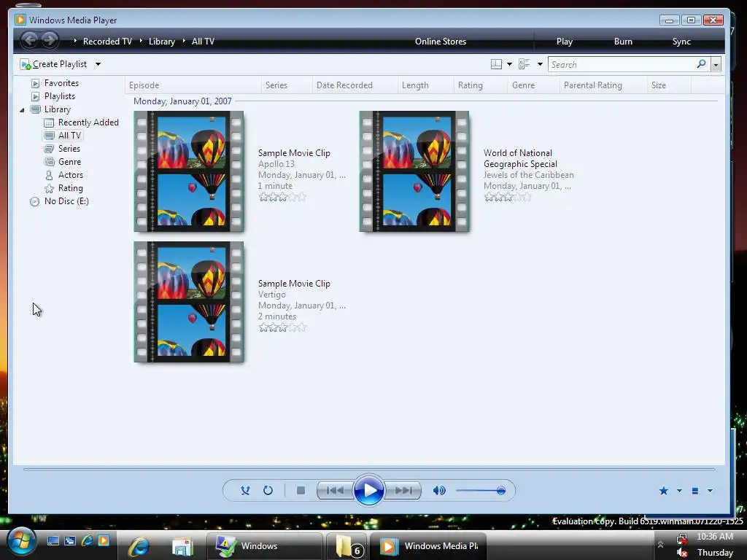Screen dimensions: 747x560
Task: Sort by the Date Recorded column header
Action: (355, 85)
